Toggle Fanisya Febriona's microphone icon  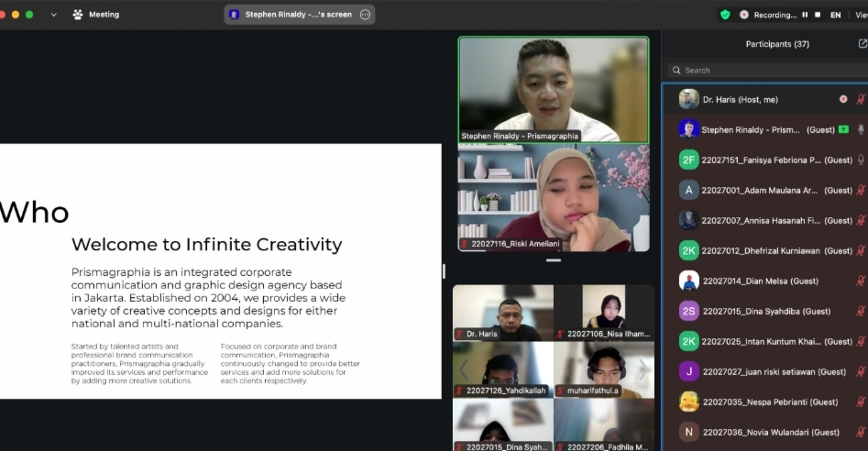[861, 160]
